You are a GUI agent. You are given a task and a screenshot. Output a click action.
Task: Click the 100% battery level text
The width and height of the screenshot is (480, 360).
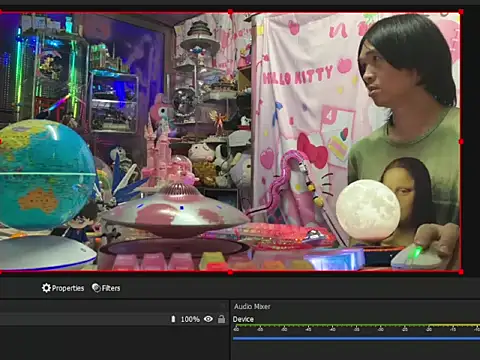190,319
